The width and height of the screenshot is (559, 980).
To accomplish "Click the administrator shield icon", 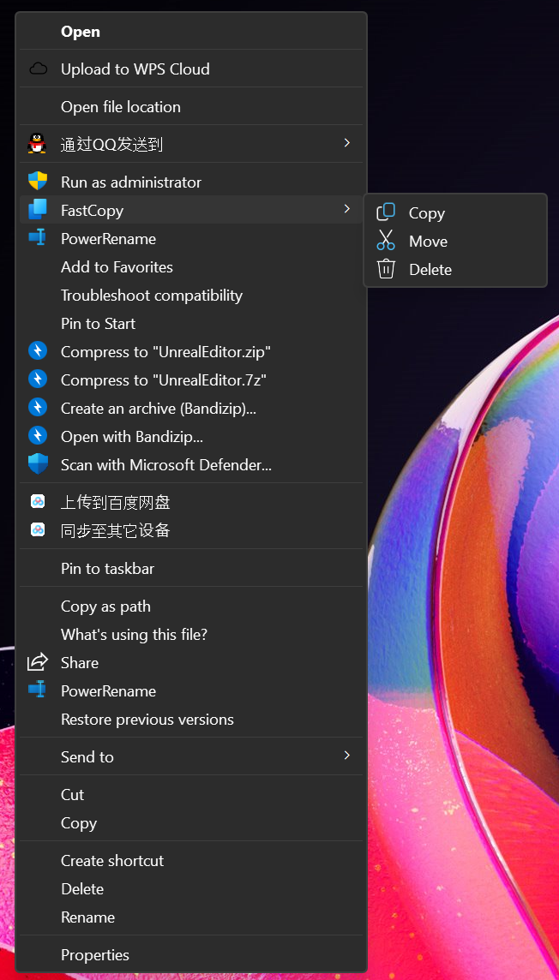I will 38,182.
